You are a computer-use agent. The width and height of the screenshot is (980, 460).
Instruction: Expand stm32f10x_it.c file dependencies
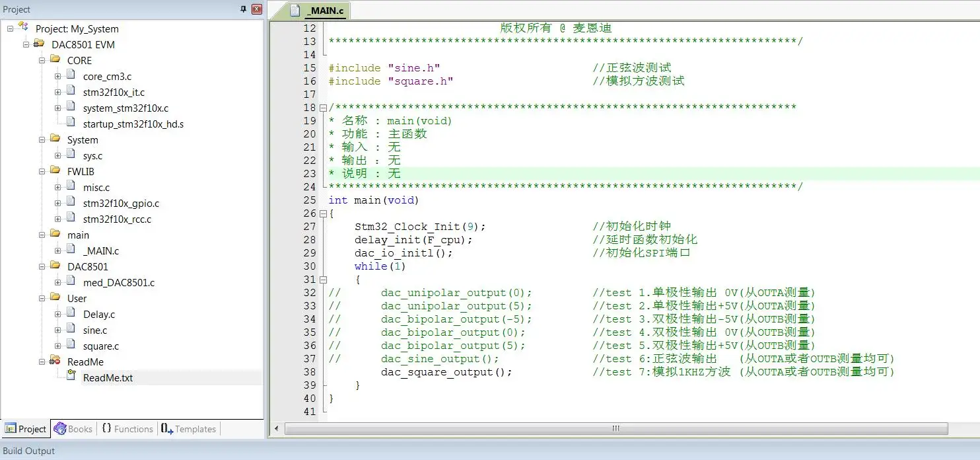point(58,92)
